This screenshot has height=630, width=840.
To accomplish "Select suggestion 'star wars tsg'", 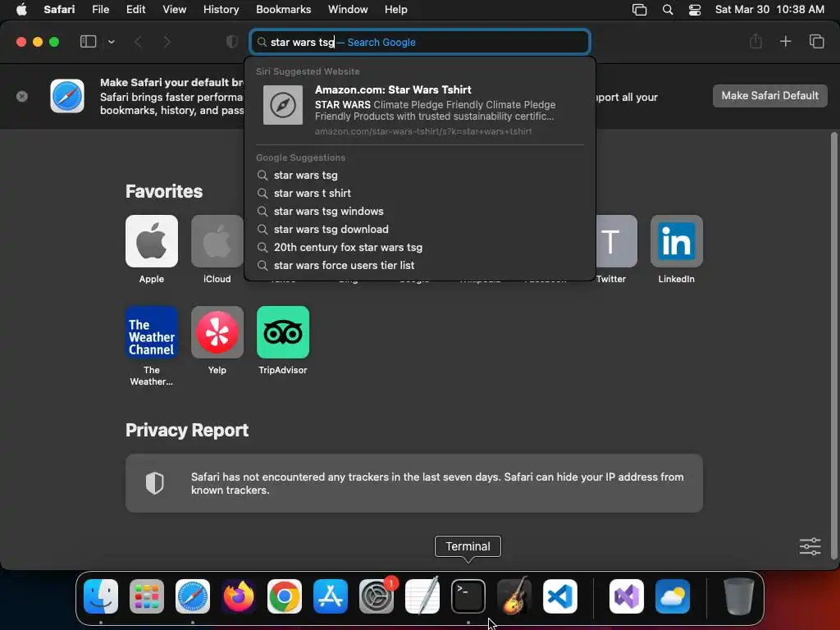I will coord(420,176).
